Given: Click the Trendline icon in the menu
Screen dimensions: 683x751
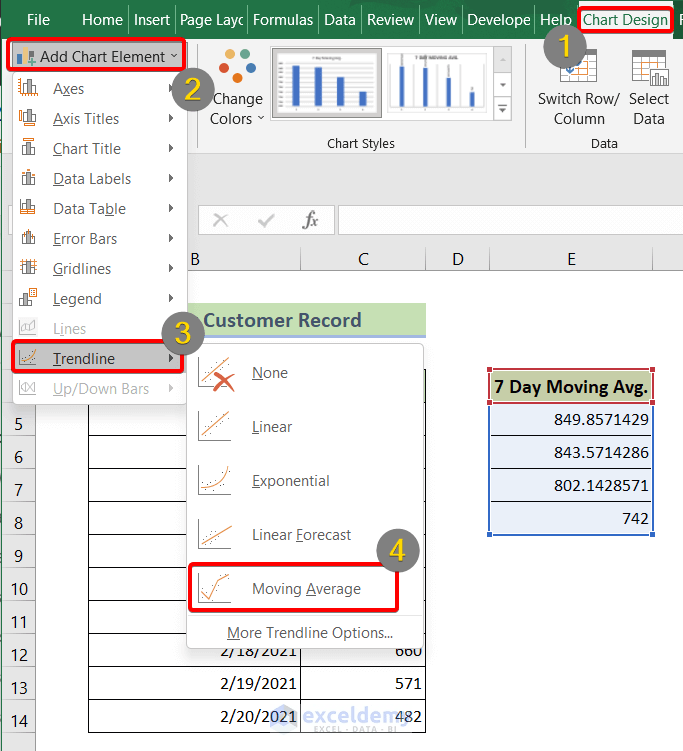Looking at the screenshot, I should (x=28, y=357).
